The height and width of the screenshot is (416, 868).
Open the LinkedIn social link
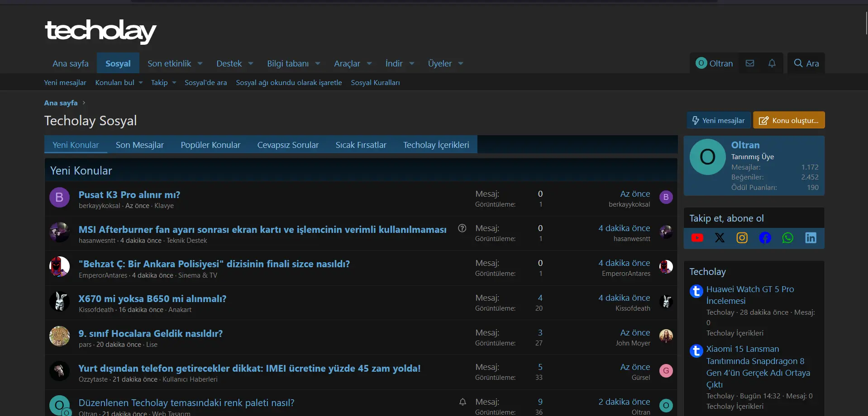tap(811, 238)
